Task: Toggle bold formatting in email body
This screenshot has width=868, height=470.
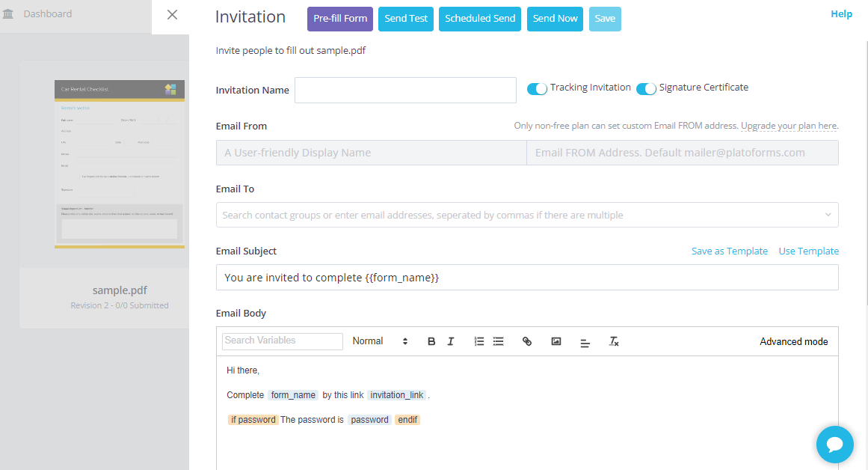Action: click(431, 341)
